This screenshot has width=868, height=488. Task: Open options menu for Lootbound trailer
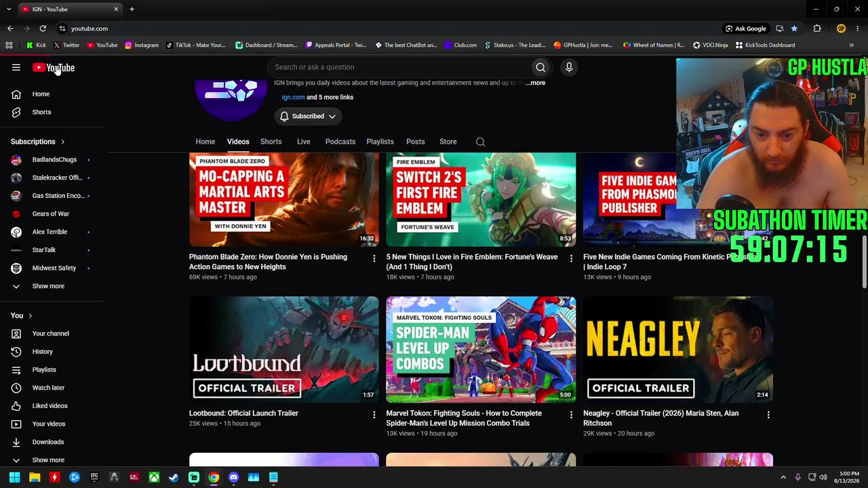click(374, 414)
